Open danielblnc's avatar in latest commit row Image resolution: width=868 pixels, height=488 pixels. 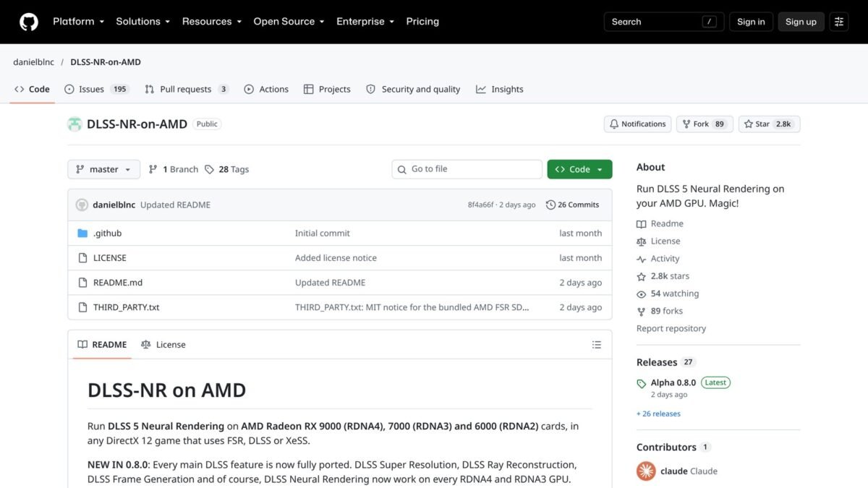[x=82, y=205]
